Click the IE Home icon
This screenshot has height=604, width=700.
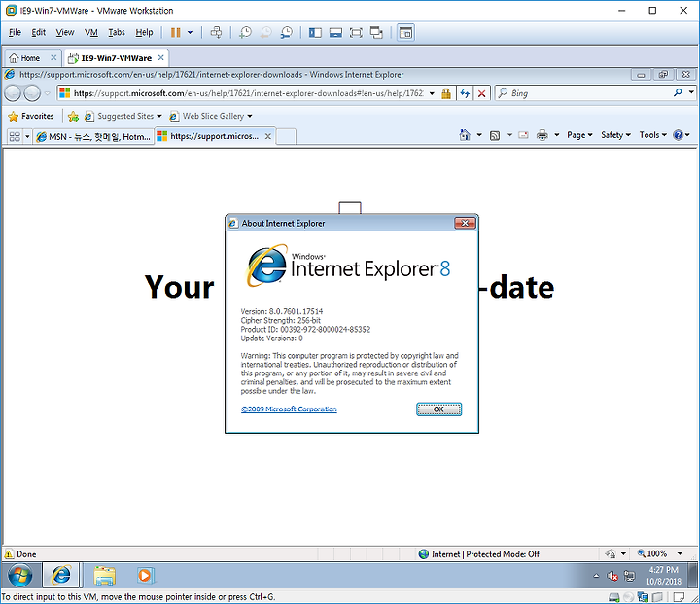[x=465, y=135]
